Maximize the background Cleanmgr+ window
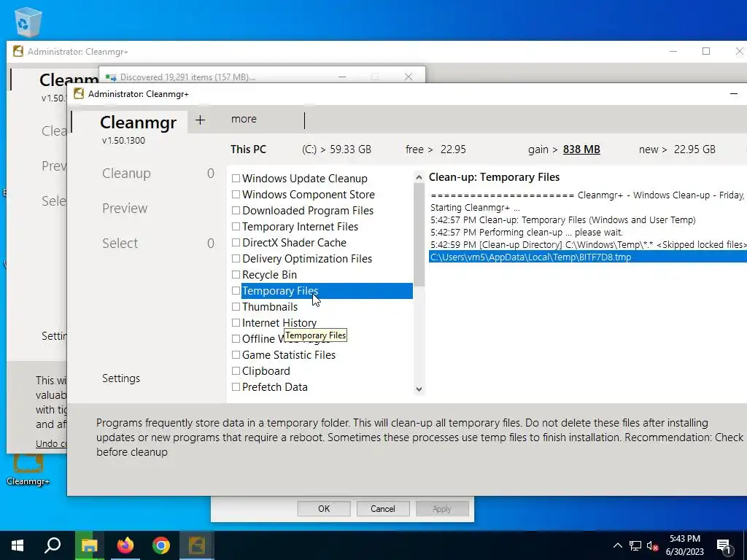Viewport: 747px width, 560px height. (x=706, y=52)
